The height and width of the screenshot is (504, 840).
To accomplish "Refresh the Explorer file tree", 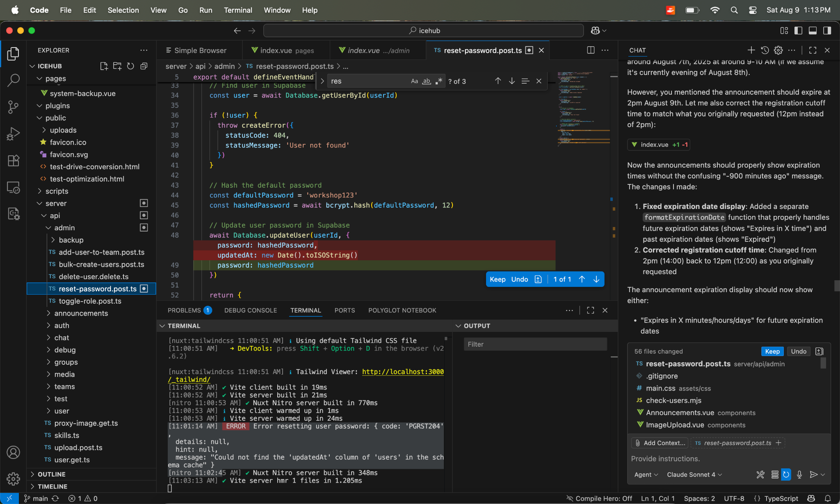I will point(130,66).
